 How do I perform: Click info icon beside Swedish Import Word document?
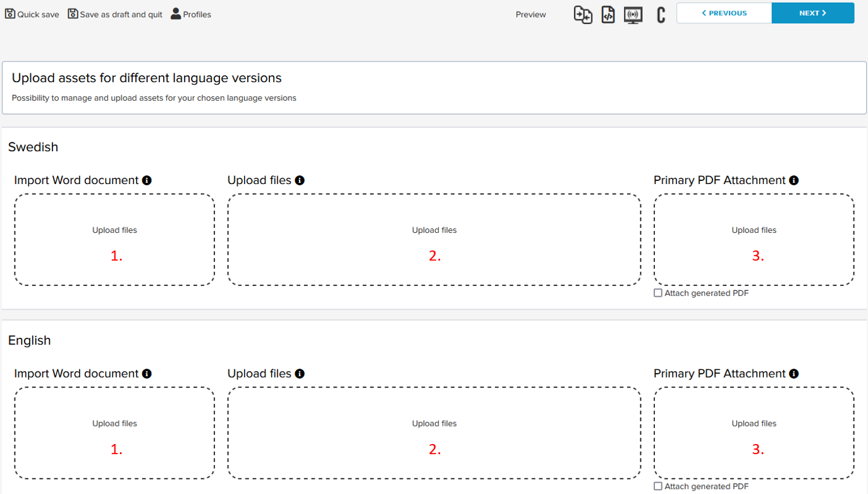click(147, 180)
